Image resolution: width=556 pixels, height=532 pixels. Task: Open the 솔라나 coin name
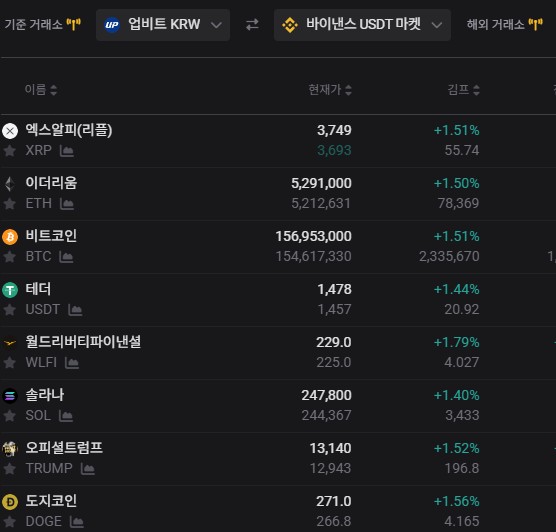(45, 395)
